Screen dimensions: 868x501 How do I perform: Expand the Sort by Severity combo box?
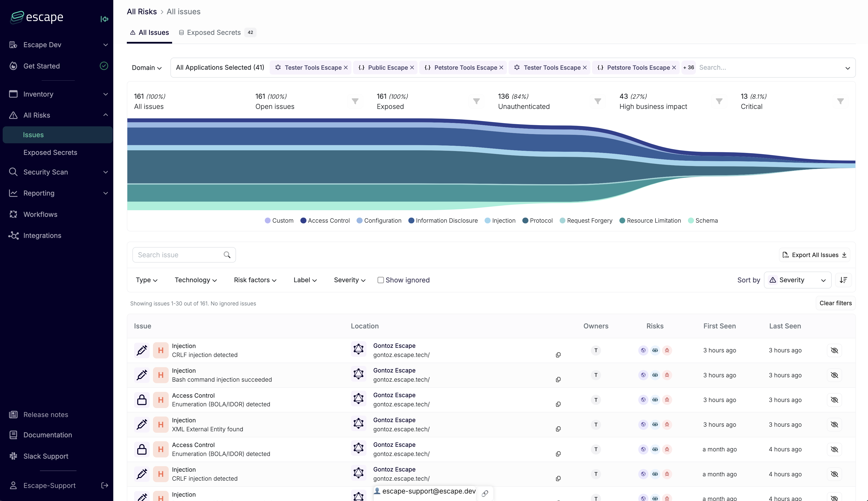coord(798,280)
